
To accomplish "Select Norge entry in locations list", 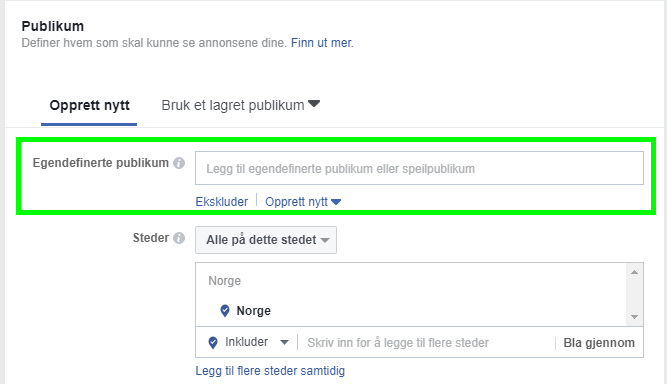I will tap(254, 311).
